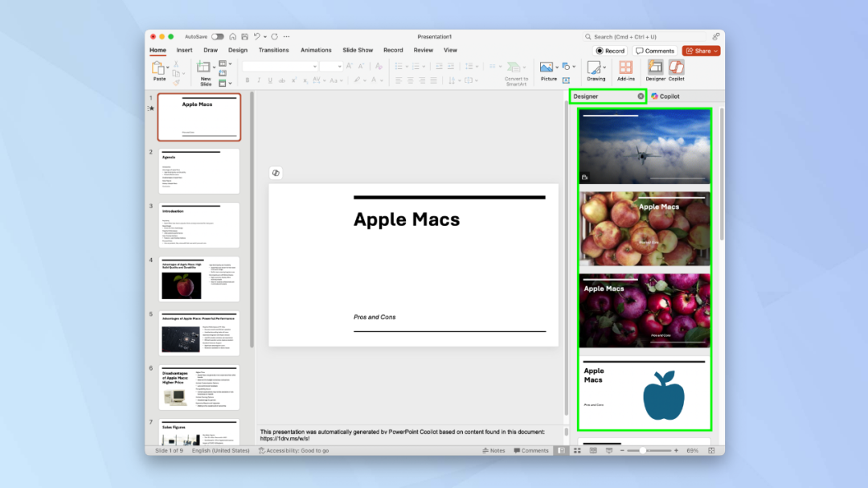
Task: Open the Add-ins gallery
Action: [625, 71]
